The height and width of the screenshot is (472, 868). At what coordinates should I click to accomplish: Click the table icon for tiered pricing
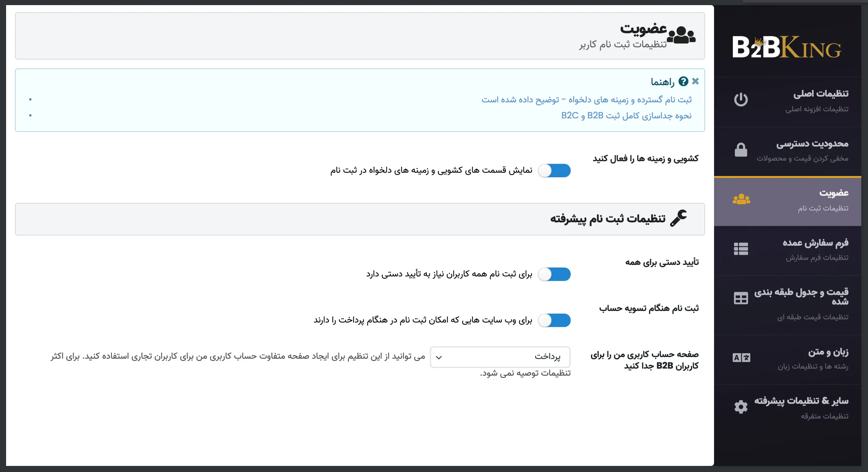coord(741,298)
